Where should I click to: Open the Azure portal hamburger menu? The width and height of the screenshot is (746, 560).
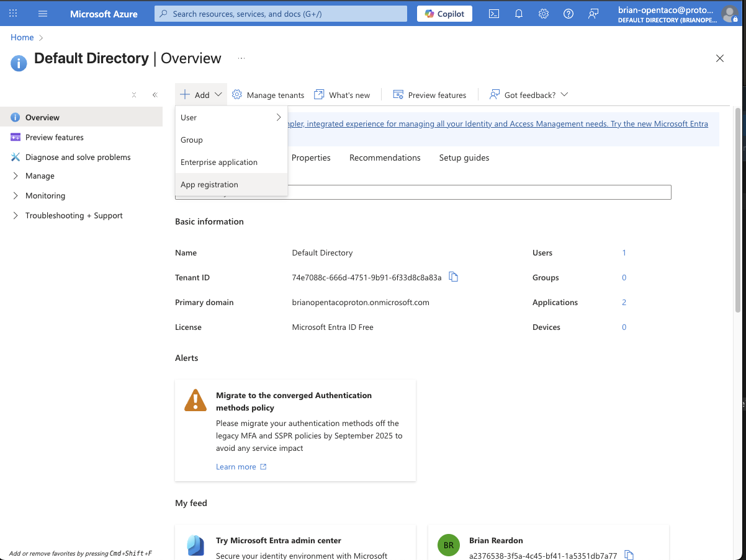(43, 14)
